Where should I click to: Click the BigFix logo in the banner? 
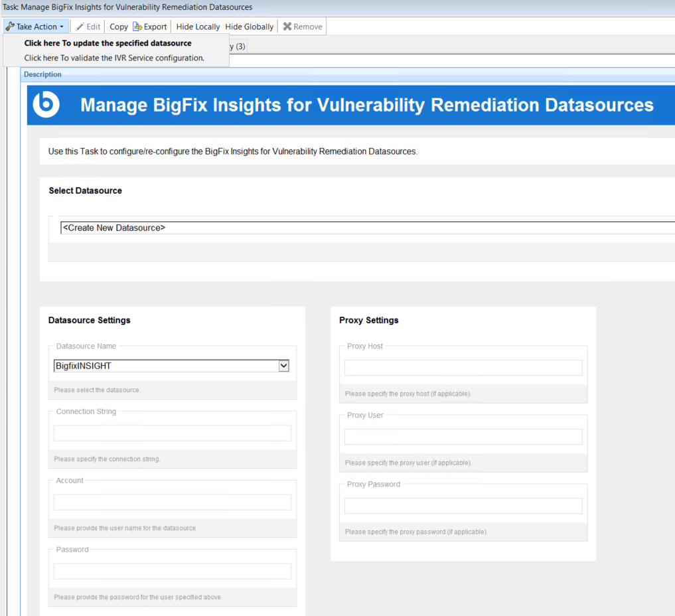coord(46,105)
